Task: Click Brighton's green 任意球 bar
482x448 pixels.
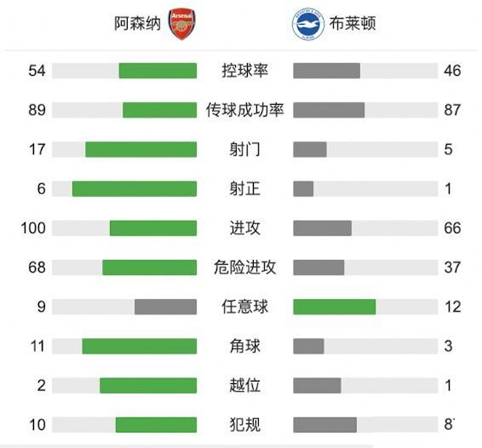Action: point(334,306)
